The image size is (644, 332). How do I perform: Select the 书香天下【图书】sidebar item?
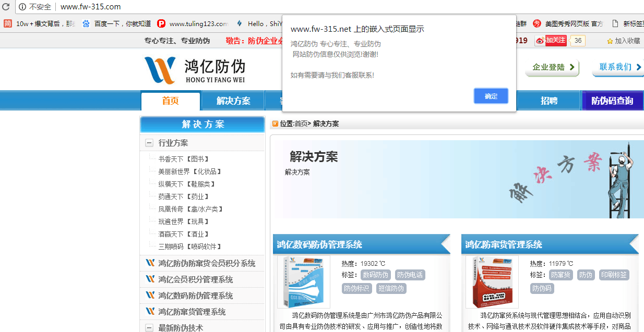(x=183, y=158)
